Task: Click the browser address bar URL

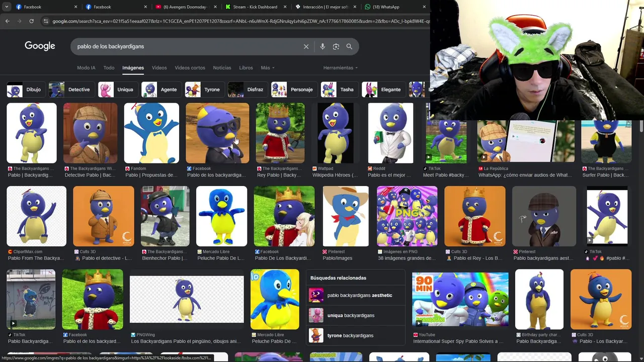Action: 240,21
